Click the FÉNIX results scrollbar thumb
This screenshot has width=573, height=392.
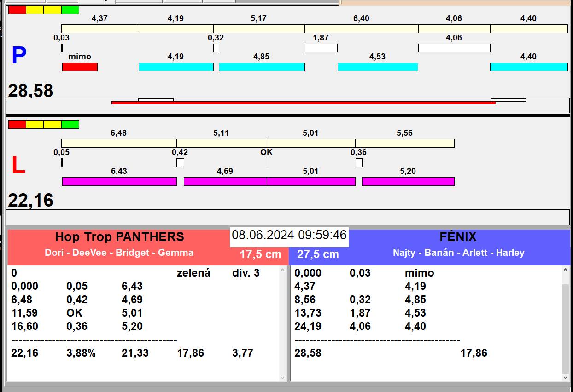tap(566, 329)
